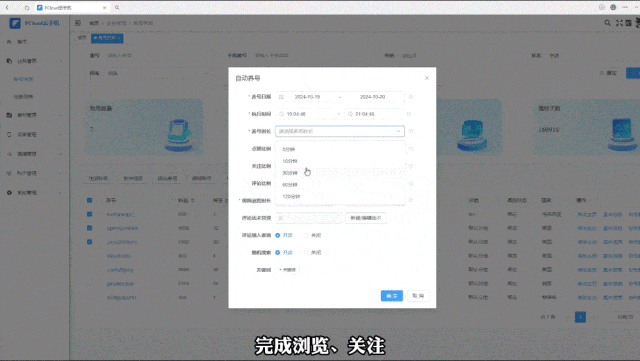Tick the select-all checkbox in the table header

point(89,200)
